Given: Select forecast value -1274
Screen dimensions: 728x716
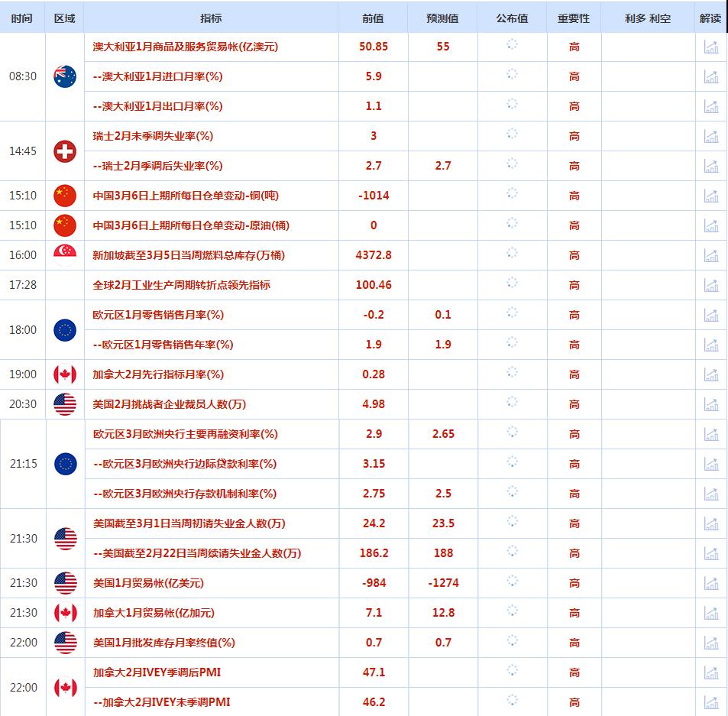Looking at the screenshot, I should tap(443, 583).
